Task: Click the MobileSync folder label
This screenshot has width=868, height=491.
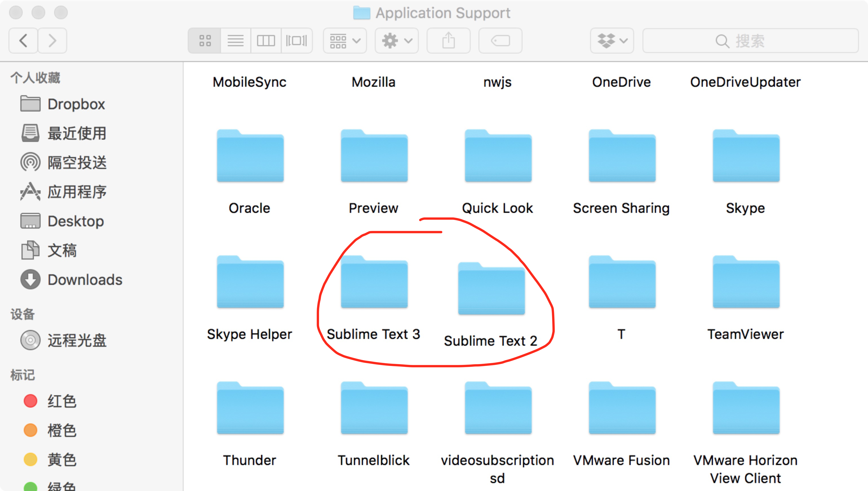Action: [249, 82]
